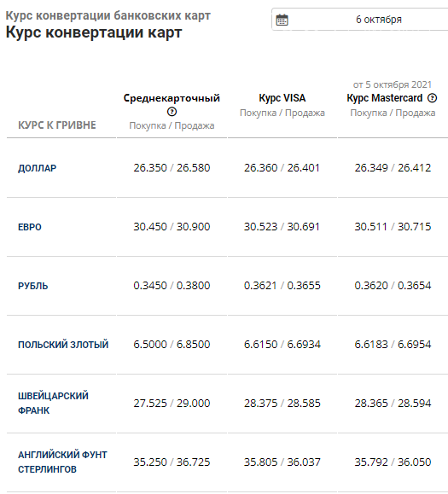Open the ПОЛЬСКИЙ ЗЛОТЫЙ currency link

coord(63,345)
